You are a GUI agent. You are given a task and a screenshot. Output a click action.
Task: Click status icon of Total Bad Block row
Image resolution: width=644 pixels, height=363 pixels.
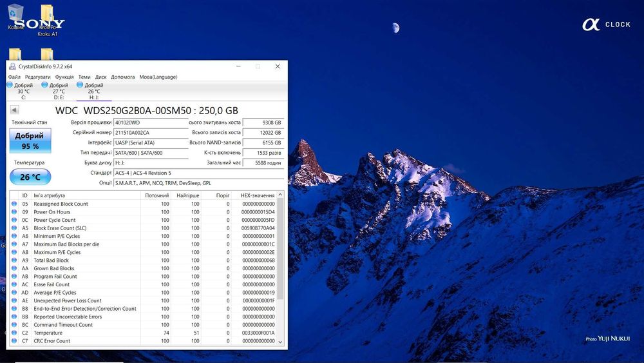[14, 260]
